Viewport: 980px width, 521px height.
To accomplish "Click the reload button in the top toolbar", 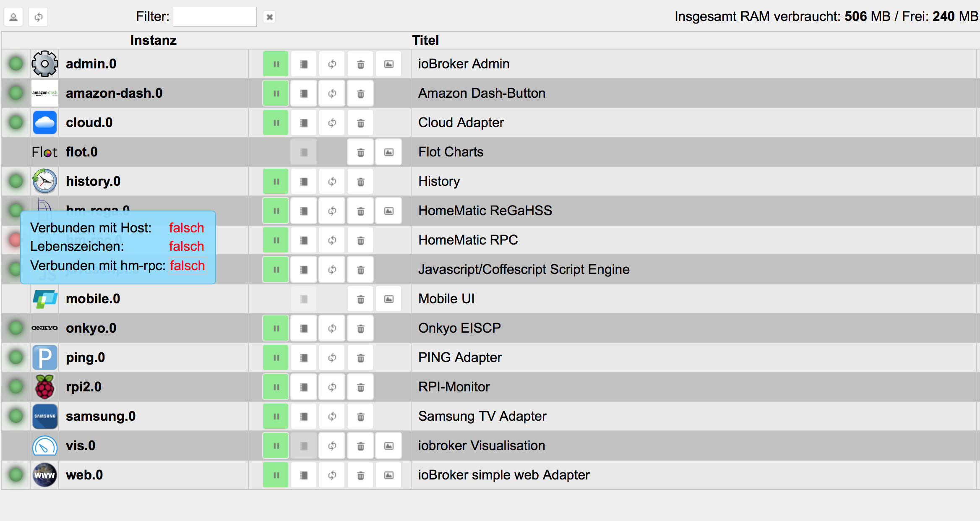I will pyautogui.click(x=39, y=17).
